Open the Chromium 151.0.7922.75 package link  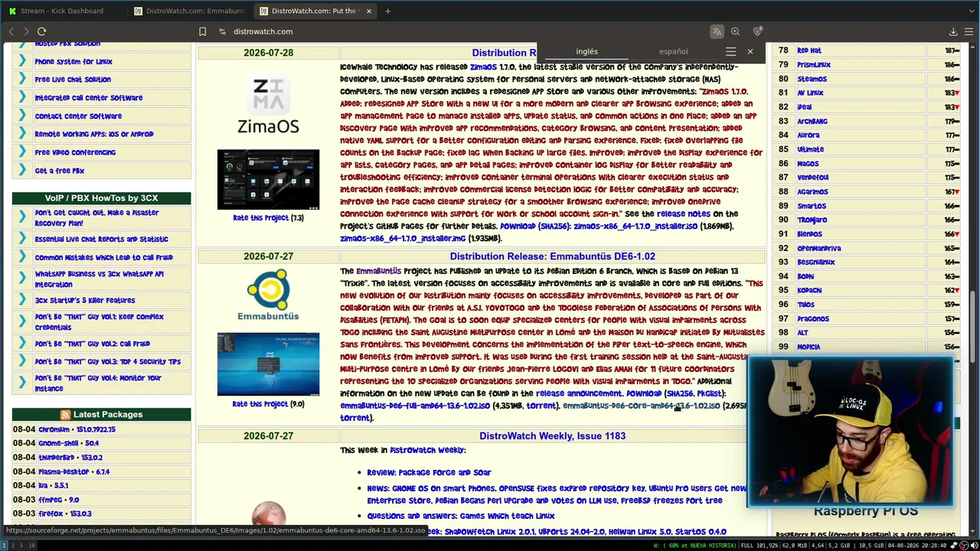(77, 429)
